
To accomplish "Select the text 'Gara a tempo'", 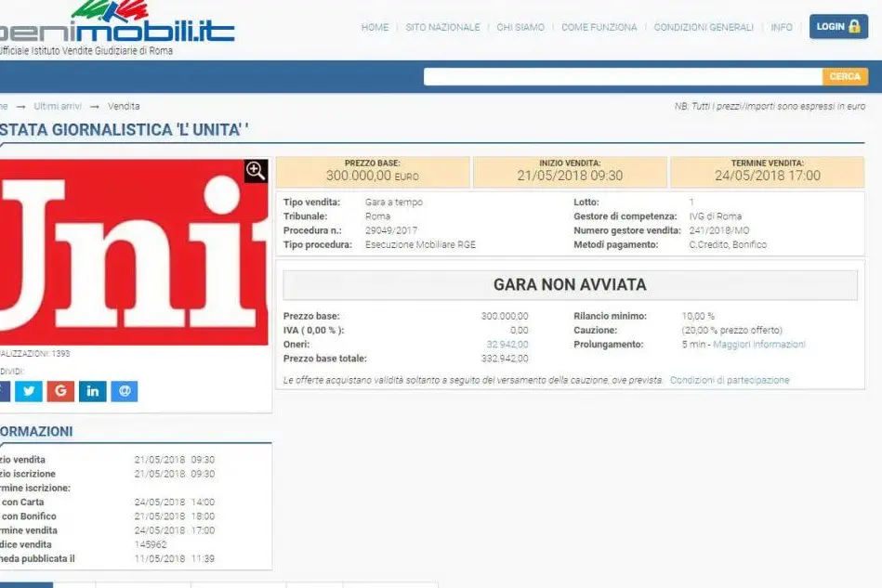I will click(x=394, y=203).
